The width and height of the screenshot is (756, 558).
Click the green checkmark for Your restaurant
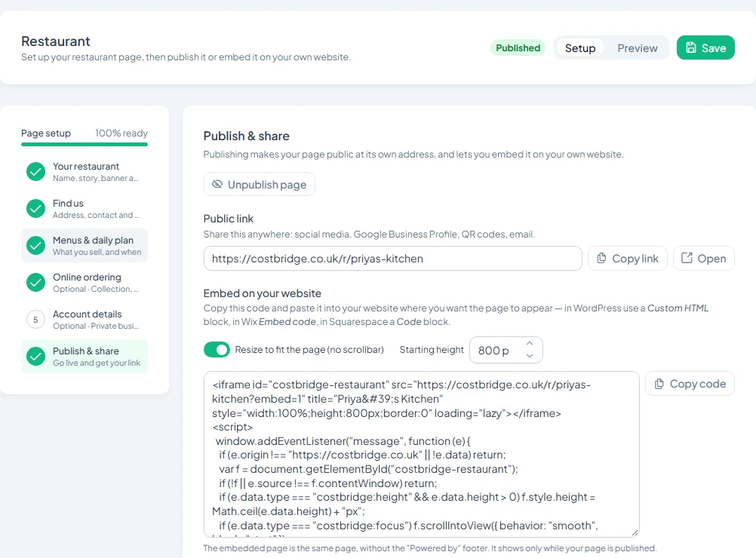click(x=35, y=171)
